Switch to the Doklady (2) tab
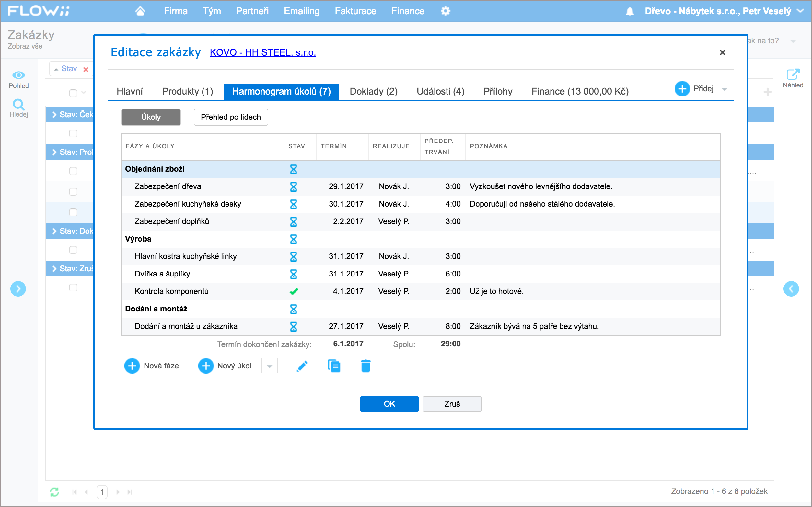 (374, 91)
